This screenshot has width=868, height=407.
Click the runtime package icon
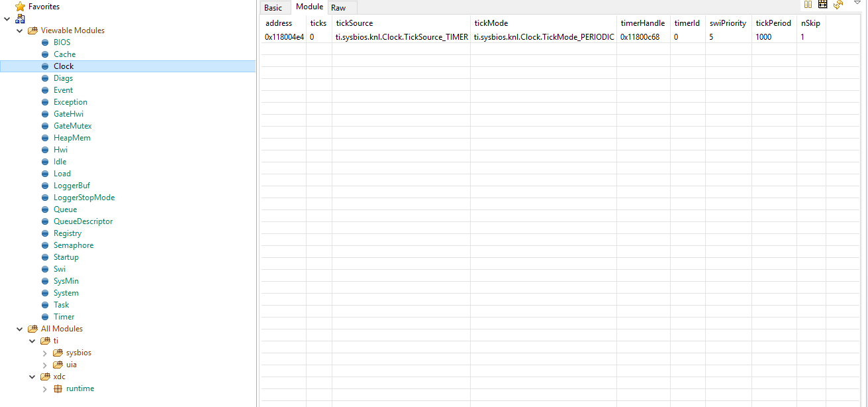coord(58,388)
